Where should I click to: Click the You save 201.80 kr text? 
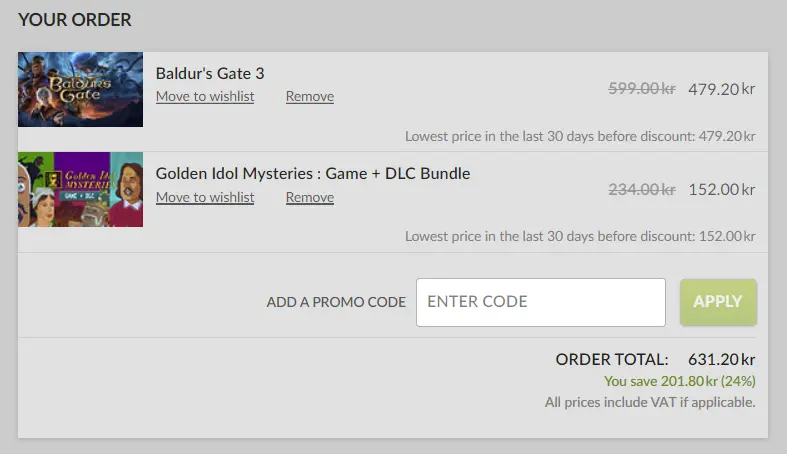(680, 381)
